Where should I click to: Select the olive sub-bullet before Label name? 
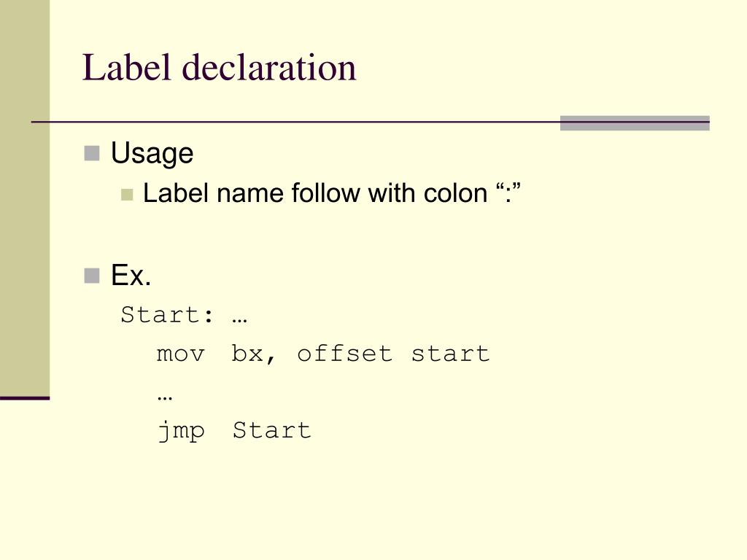[x=127, y=195]
